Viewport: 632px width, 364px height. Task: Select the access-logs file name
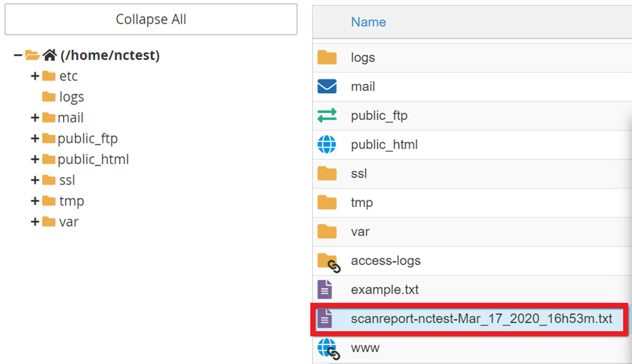point(386,261)
